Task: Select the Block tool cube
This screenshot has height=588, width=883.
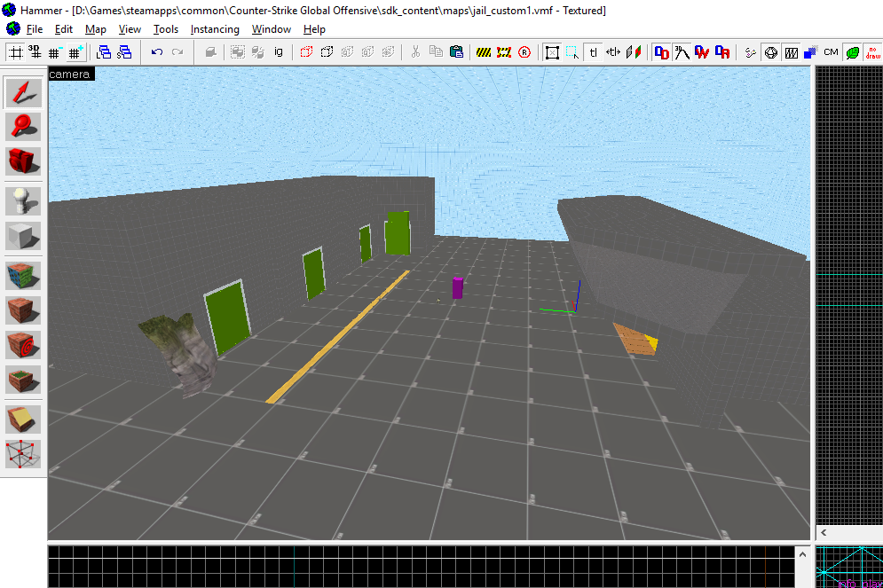Action: (23, 235)
